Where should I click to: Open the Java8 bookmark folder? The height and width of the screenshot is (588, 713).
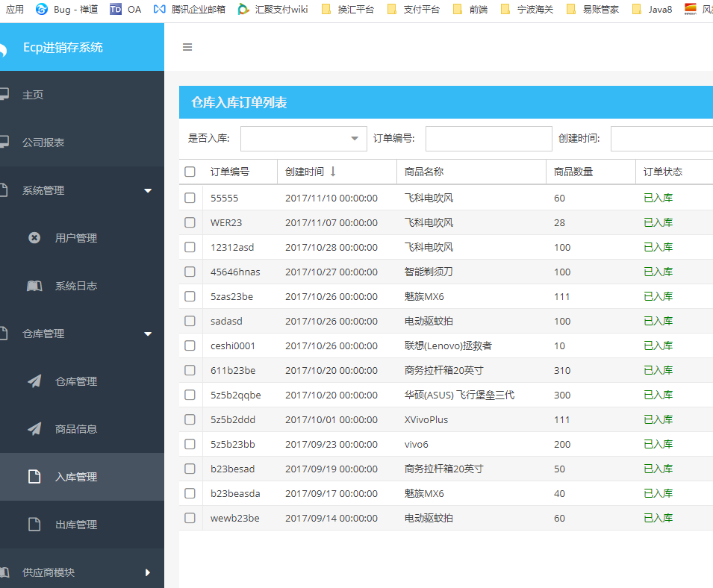[x=652, y=9]
